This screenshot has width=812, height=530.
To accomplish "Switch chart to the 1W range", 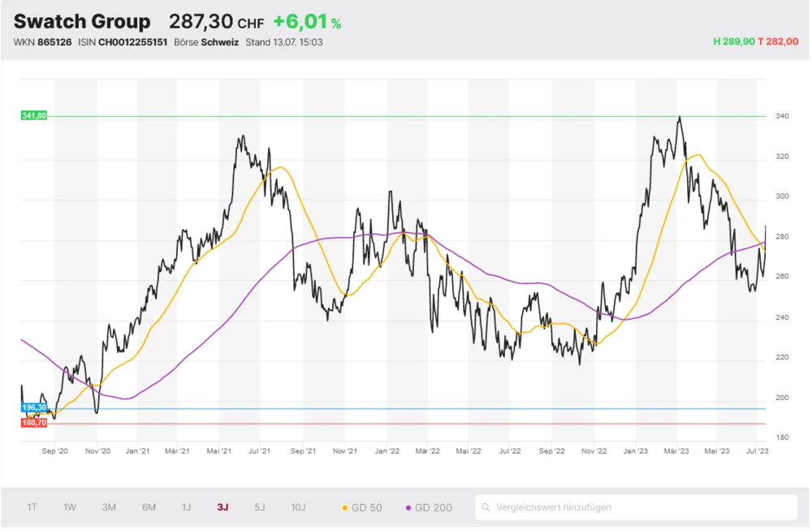I will point(70,508).
